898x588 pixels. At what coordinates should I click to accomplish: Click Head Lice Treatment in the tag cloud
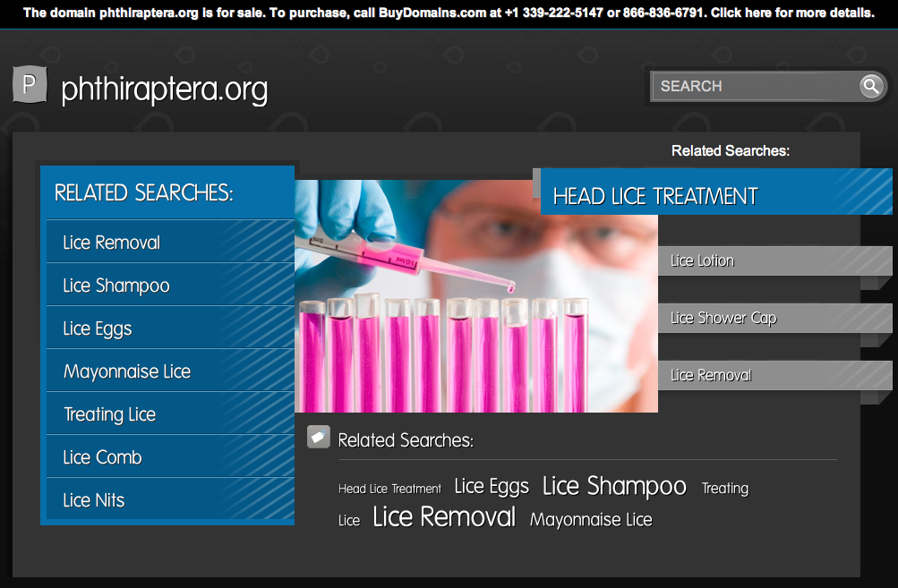point(389,489)
